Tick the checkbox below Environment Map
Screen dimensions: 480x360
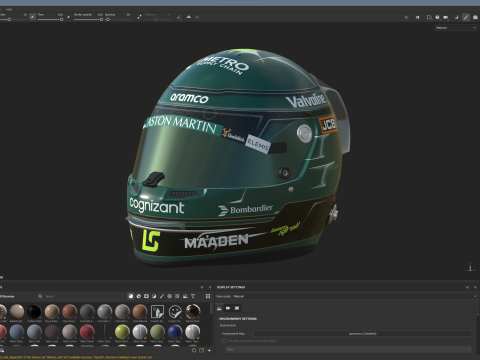224,341
